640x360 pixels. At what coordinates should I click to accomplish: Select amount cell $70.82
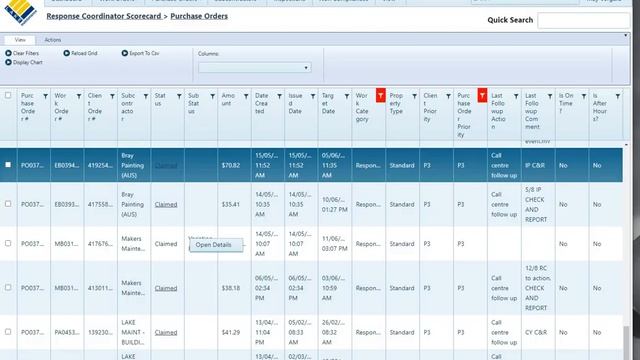pos(234,165)
